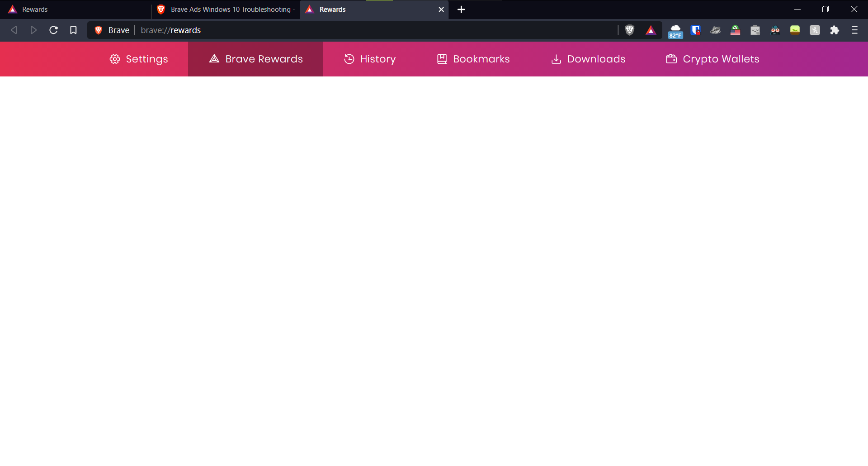The height and width of the screenshot is (466, 868).
Task: Open the Bitwarden shield extension
Action: (x=695, y=30)
